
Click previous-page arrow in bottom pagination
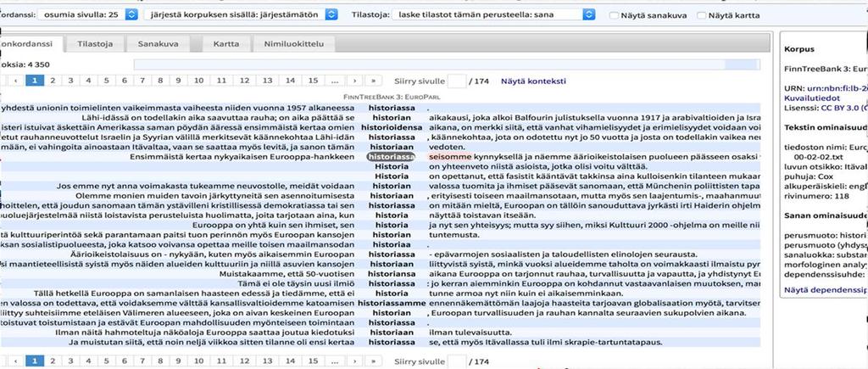click(x=16, y=361)
